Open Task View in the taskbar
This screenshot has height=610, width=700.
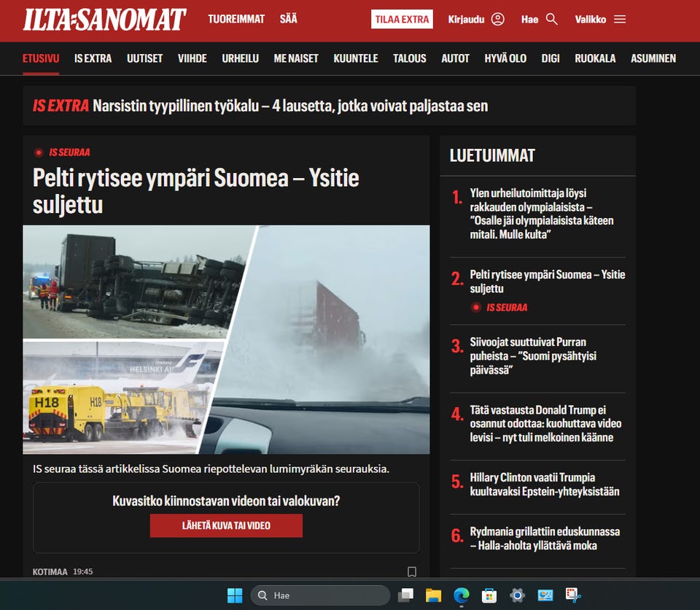pos(406,595)
